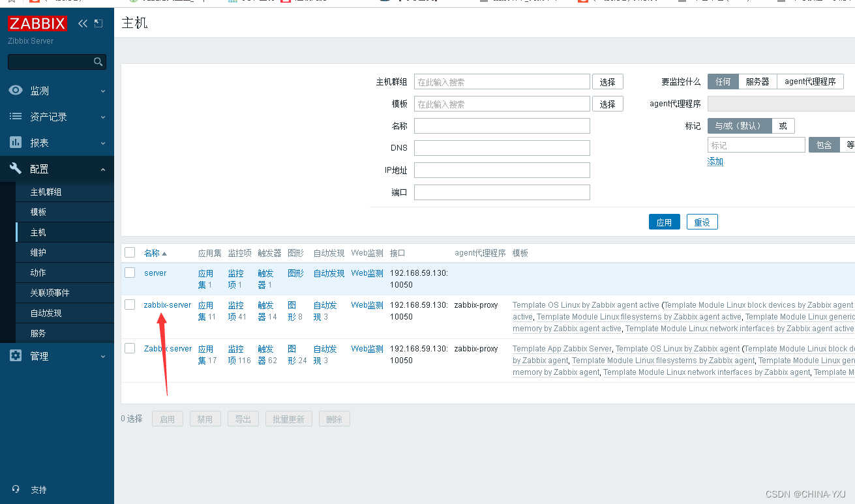Click the wrench icon next to 配置

(x=16, y=168)
